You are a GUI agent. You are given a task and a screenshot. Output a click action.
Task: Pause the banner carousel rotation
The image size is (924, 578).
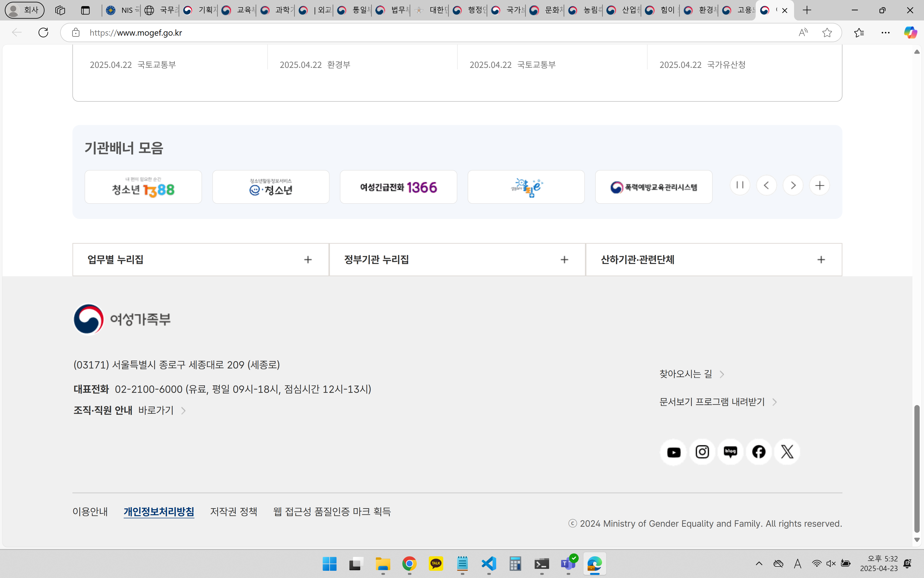pos(740,185)
